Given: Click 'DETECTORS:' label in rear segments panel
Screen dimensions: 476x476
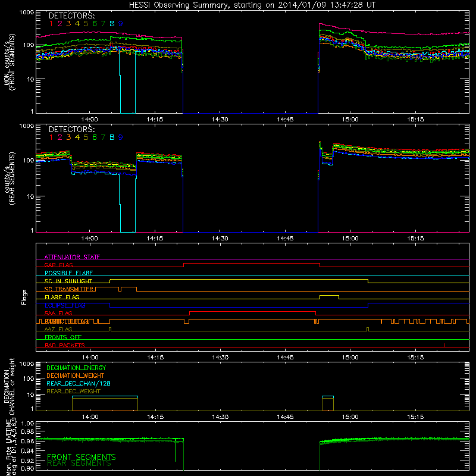Looking at the screenshot, I should [71, 129].
